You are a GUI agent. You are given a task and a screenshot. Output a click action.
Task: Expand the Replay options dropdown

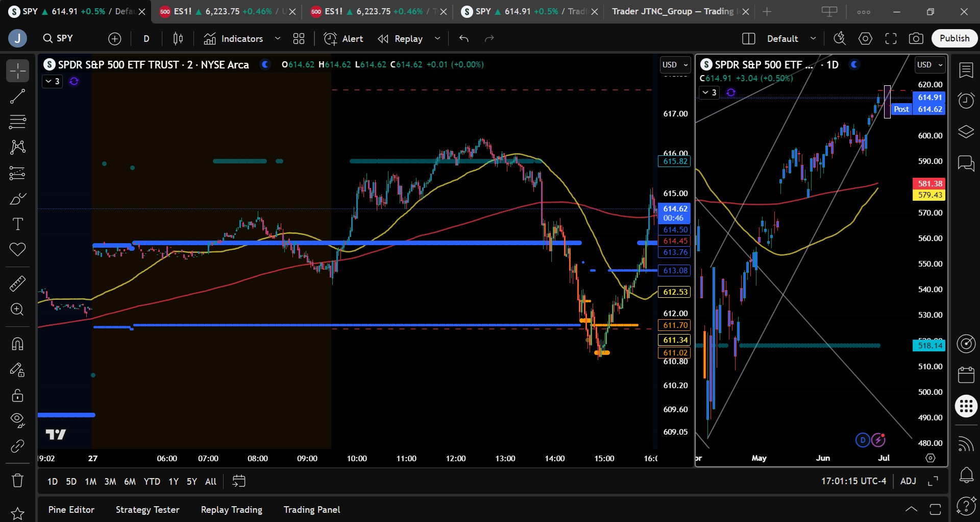437,38
